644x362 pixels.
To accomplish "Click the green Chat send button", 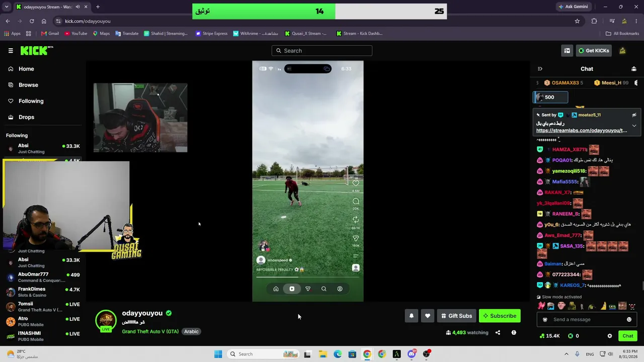I will (628, 336).
